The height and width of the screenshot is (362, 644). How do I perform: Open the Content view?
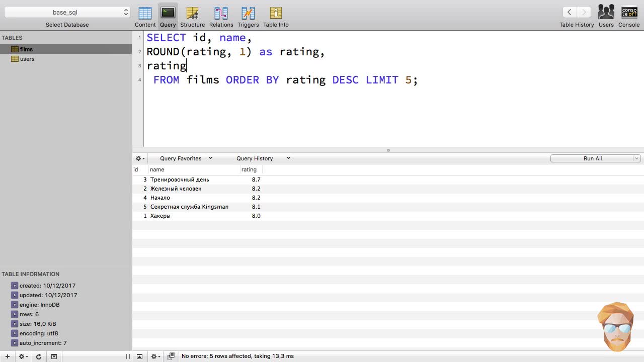(x=145, y=17)
